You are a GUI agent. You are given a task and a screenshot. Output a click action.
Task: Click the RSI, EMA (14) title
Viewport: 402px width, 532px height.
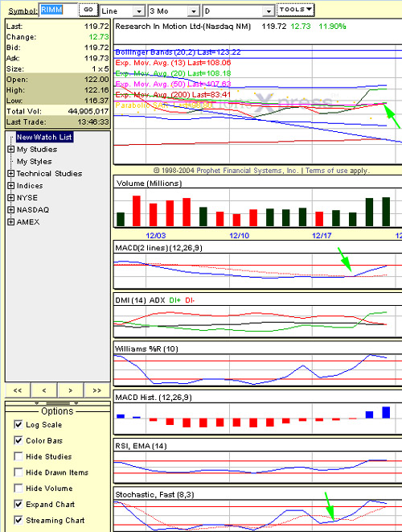pos(141,446)
